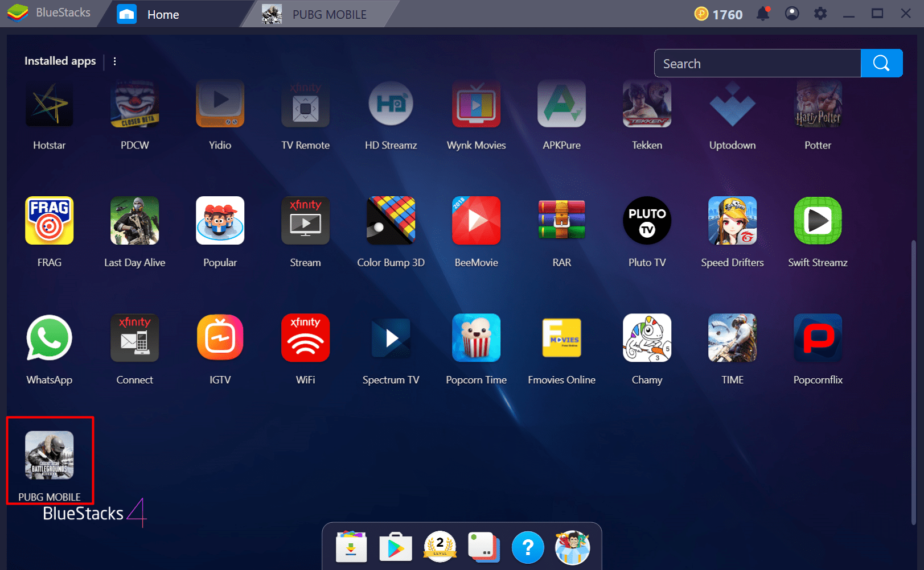Launch WhatsApp

pyautogui.click(x=50, y=338)
